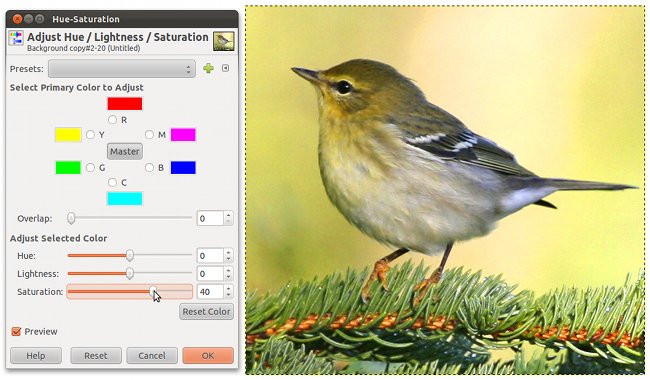The image size is (650, 380).
Task: Click the Master button
Action: [x=125, y=151]
